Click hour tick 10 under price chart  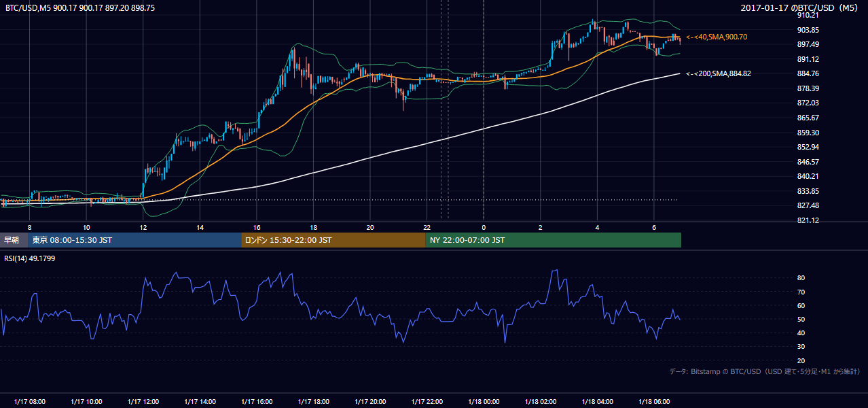[x=86, y=227]
